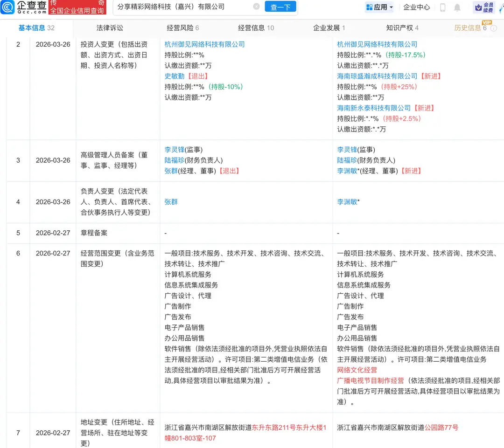Open 李渊敏 link in 负责人变更 row

[347, 202]
